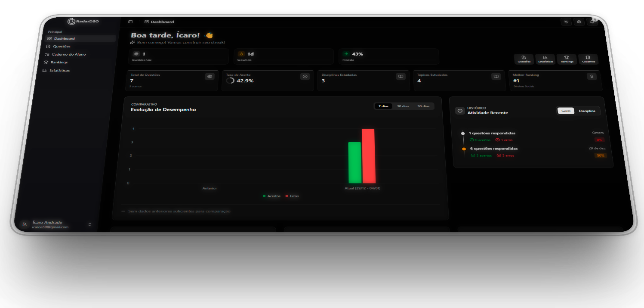This screenshot has width=644, height=308.
Task: Open the Cadernos quick-access shortcut
Action: [x=588, y=59]
